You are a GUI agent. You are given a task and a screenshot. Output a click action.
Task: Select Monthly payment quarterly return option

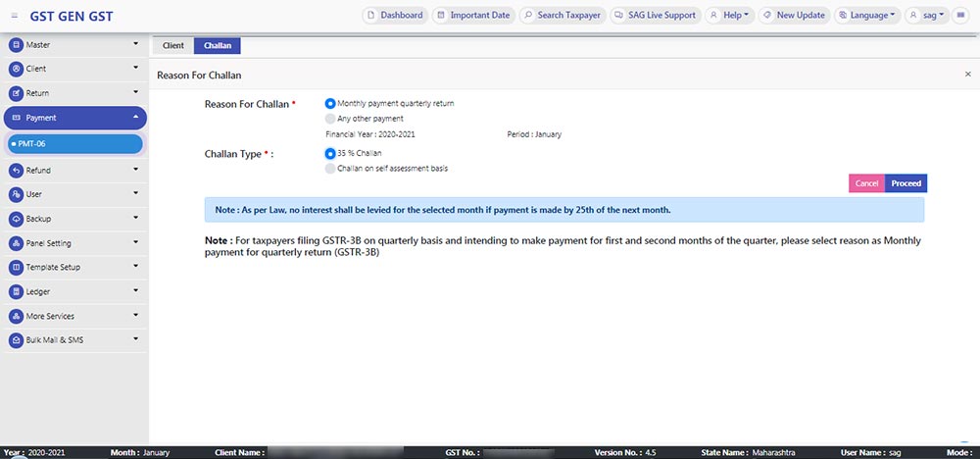pos(330,103)
